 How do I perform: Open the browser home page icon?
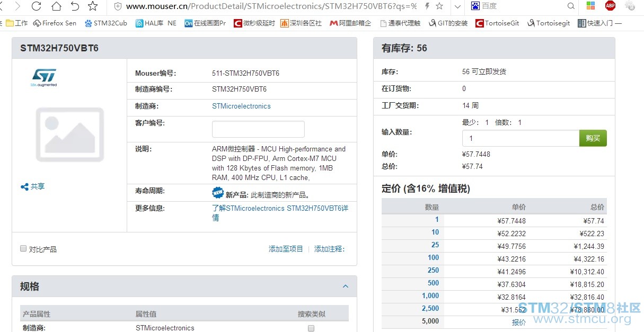point(56,6)
